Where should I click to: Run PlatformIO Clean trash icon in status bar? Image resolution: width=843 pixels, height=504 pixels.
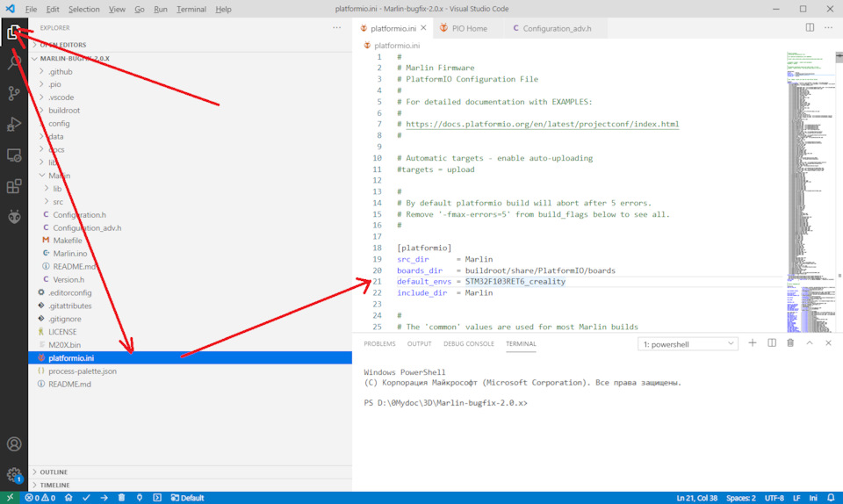click(x=121, y=498)
